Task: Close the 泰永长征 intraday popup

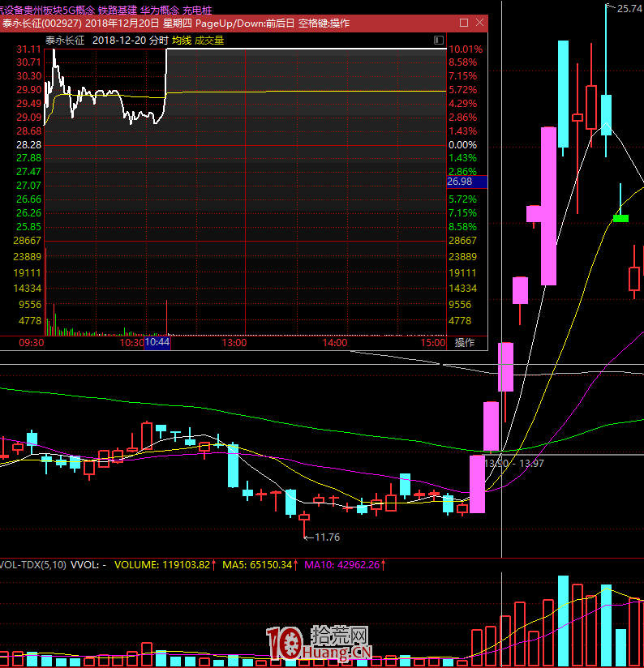Action: tap(479, 24)
